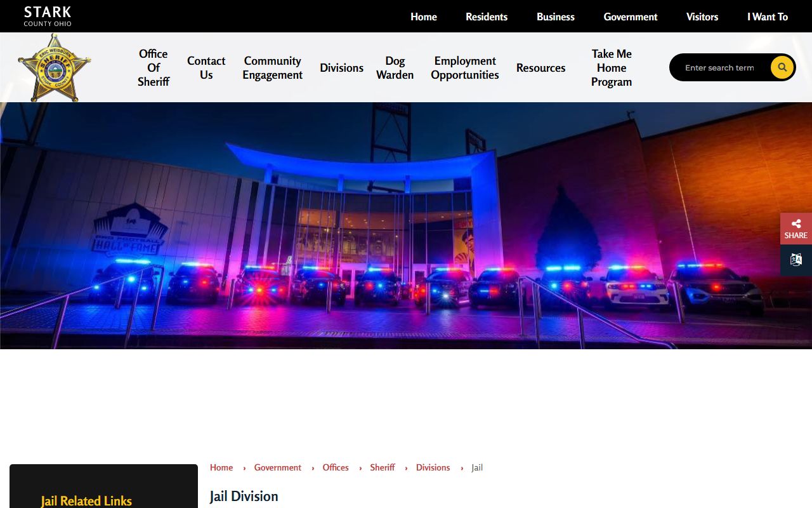812x508 pixels.
Task: Open the Business menu
Action: pyautogui.click(x=556, y=17)
